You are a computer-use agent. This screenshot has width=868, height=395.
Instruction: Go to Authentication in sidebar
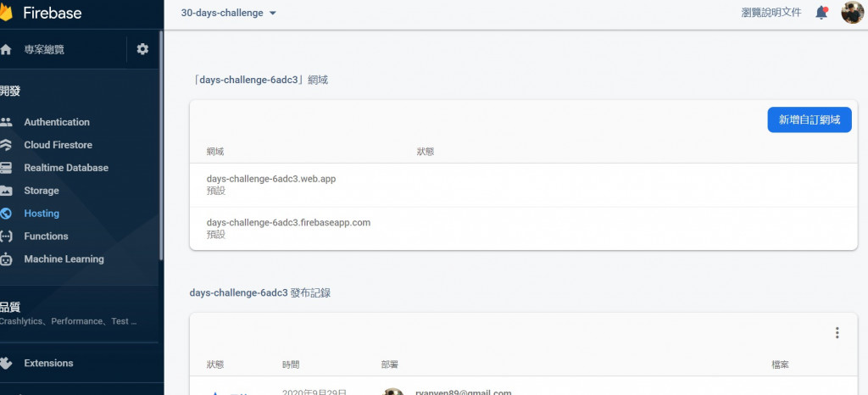coord(57,122)
